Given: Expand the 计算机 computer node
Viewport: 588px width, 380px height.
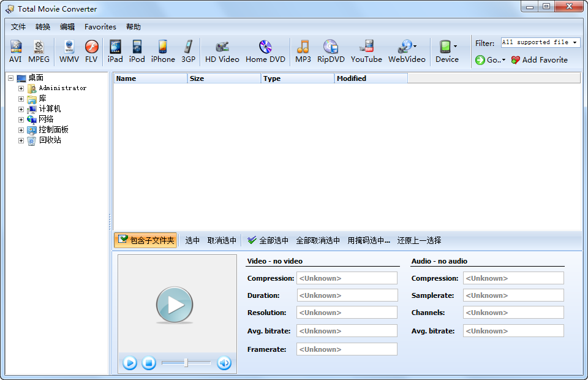Looking at the screenshot, I should (x=21, y=110).
